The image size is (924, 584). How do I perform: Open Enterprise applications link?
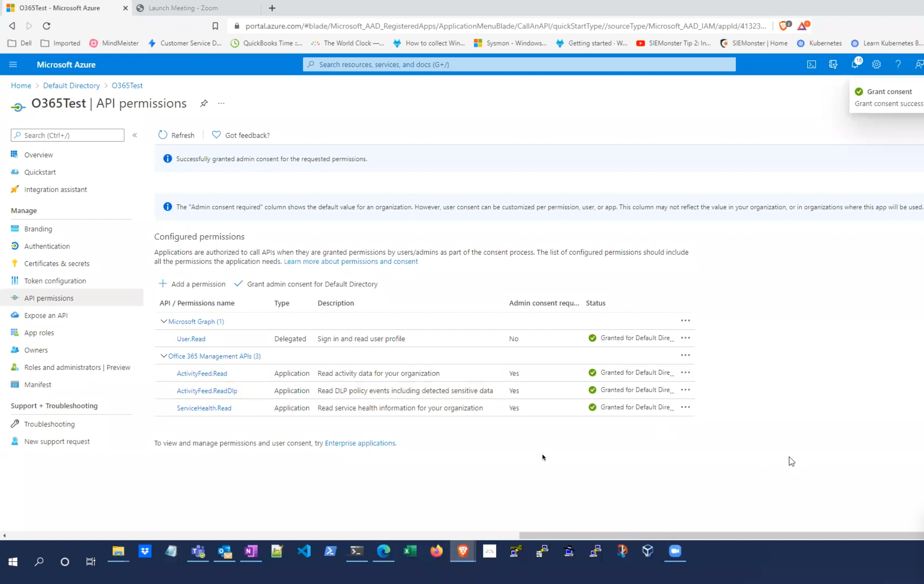pyautogui.click(x=360, y=443)
